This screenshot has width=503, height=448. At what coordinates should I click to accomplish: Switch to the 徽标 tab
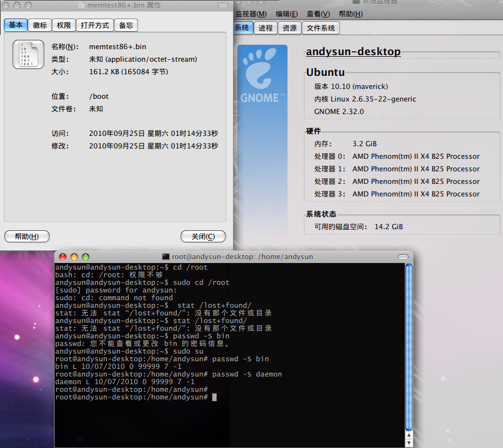tap(40, 25)
